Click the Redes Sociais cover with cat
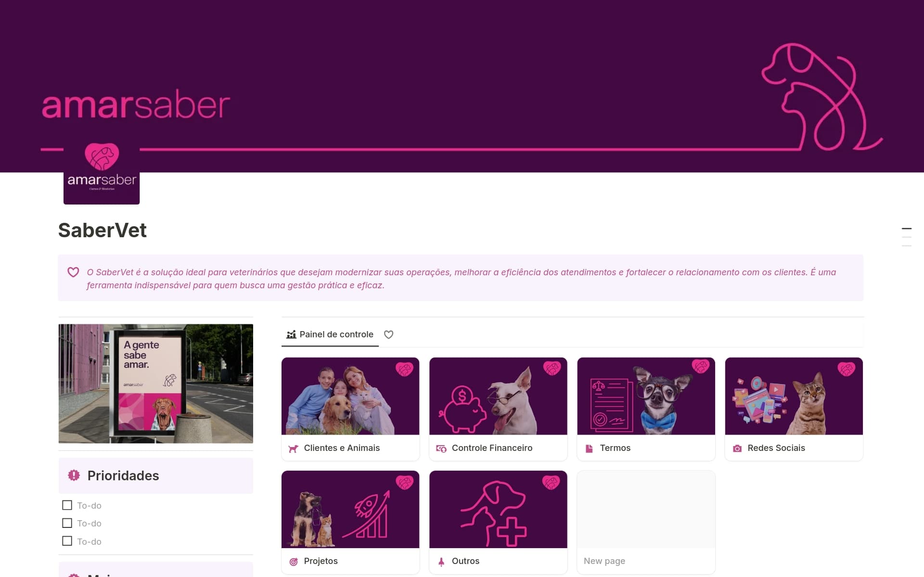Screen dimensions: 924x577 (794, 396)
